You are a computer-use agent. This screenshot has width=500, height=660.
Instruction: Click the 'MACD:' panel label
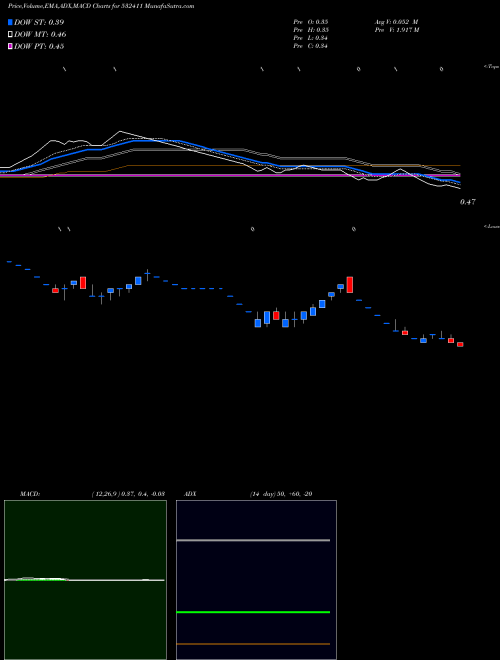point(30,494)
